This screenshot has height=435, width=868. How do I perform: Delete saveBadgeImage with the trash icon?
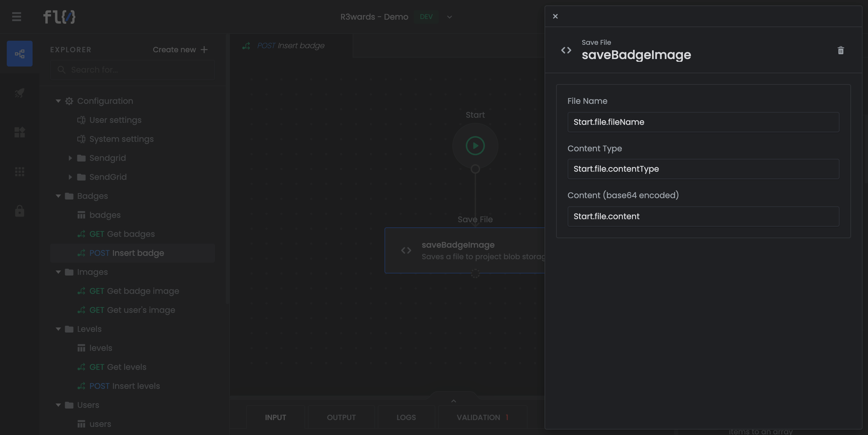[841, 51]
